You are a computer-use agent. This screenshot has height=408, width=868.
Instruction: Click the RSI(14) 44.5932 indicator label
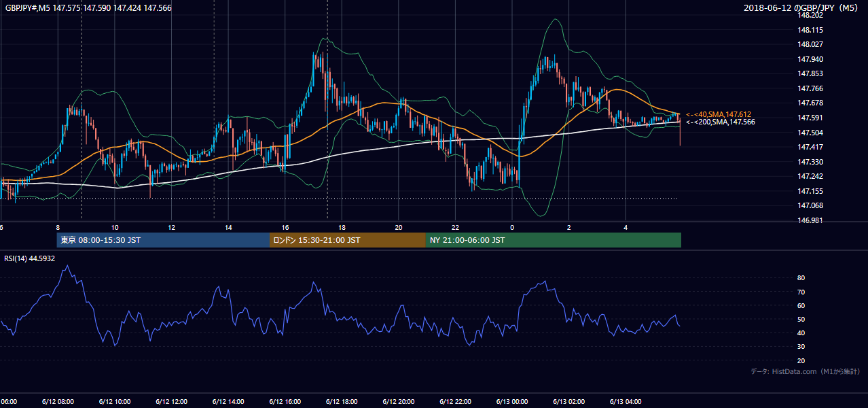click(x=30, y=258)
